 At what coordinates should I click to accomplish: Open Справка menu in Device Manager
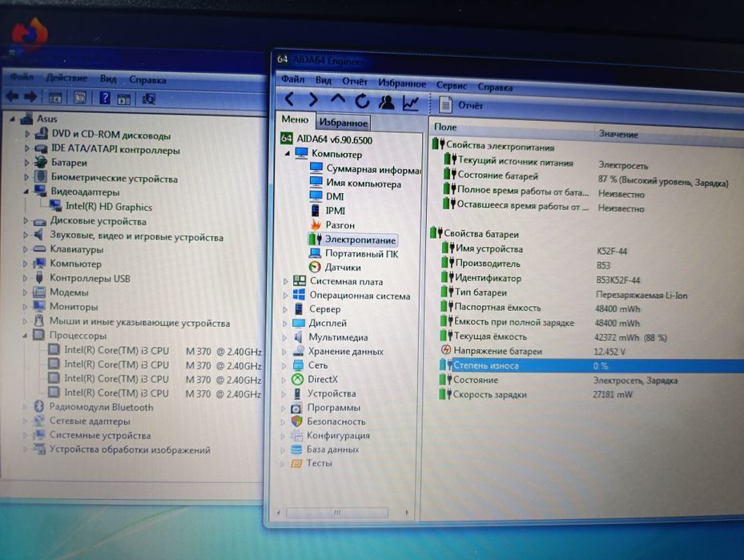(x=147, y=80)
